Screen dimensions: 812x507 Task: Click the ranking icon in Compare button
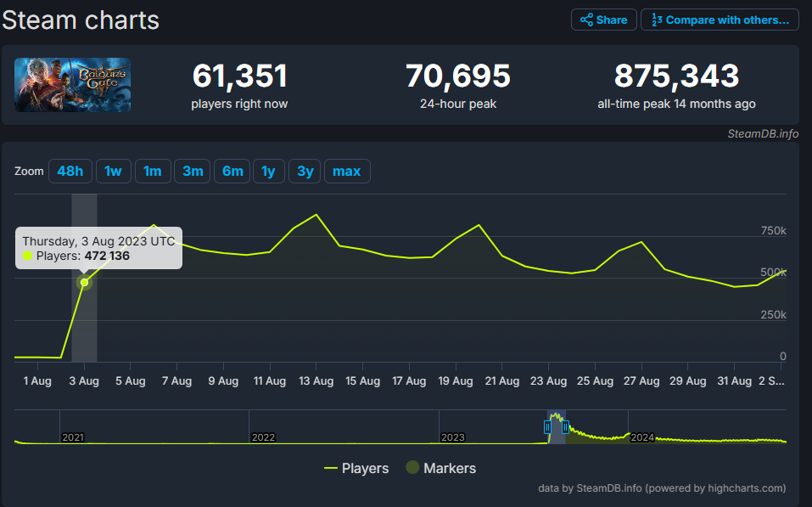[x=657, y=20]
